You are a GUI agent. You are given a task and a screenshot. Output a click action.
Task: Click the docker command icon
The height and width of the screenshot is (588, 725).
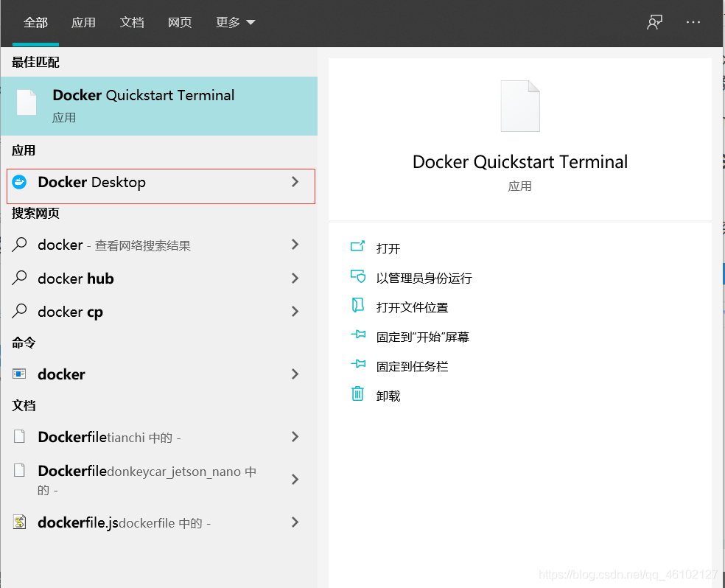click(x=19, y=374)
